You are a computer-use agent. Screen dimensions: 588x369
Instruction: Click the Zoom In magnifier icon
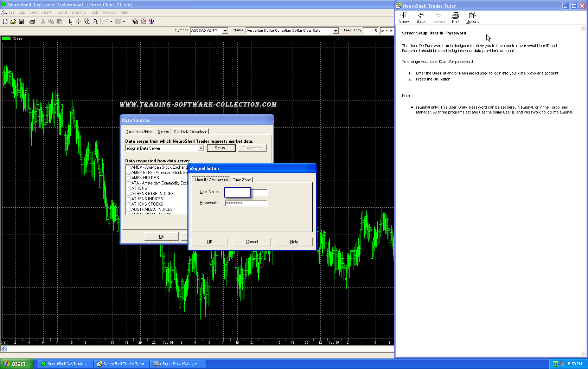tap(87, 21)
